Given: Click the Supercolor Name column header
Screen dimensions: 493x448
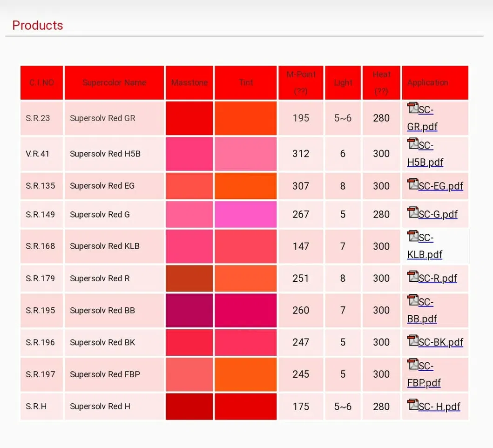Looking at the screenshot, I should [114, 82].
